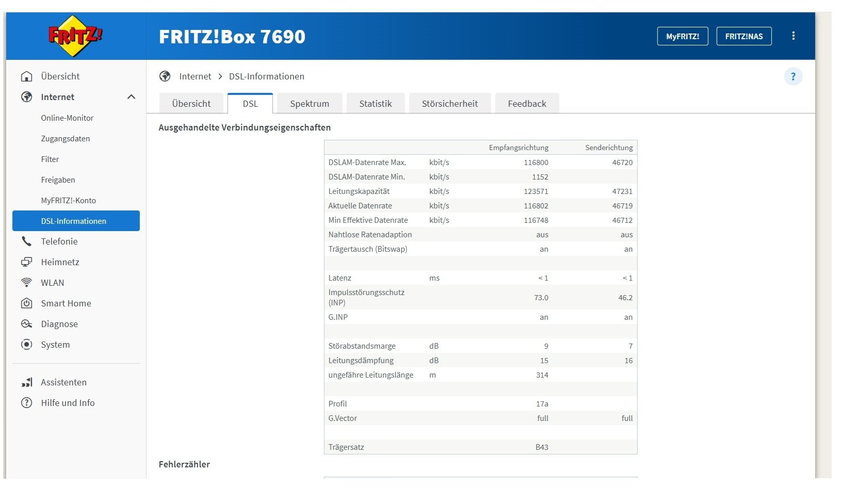844x504 pixels.
Task: Click the Heimnetz network icon
Action: (26, 262)
